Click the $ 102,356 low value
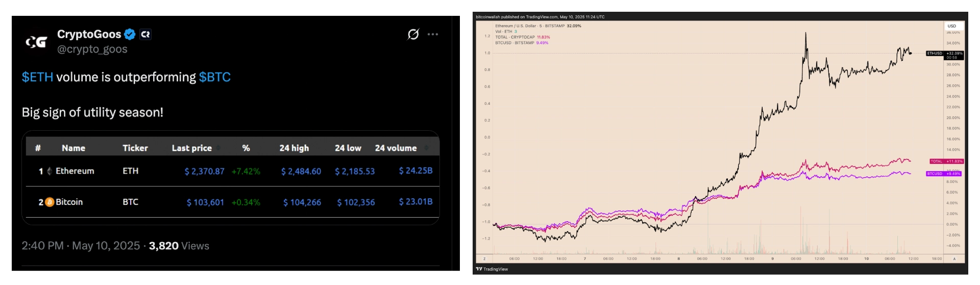The image size is (980, 285). pos(356,203)
